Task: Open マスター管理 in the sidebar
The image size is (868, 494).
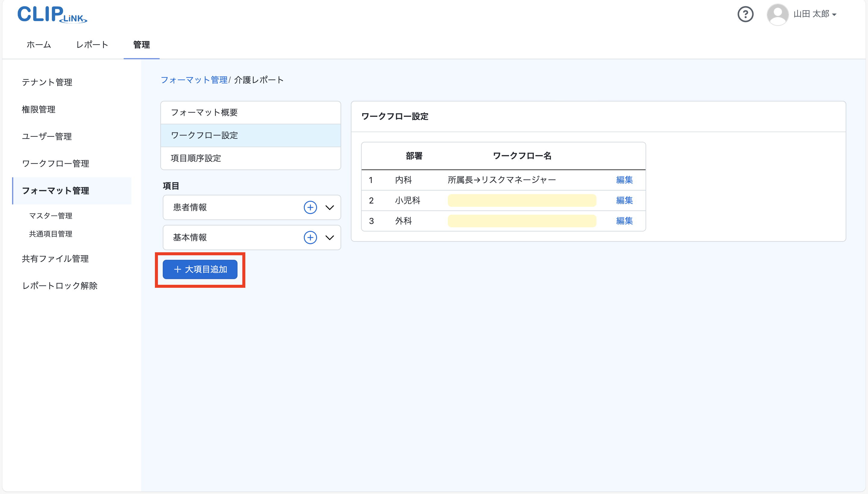Action: click(x=51, y=216)
